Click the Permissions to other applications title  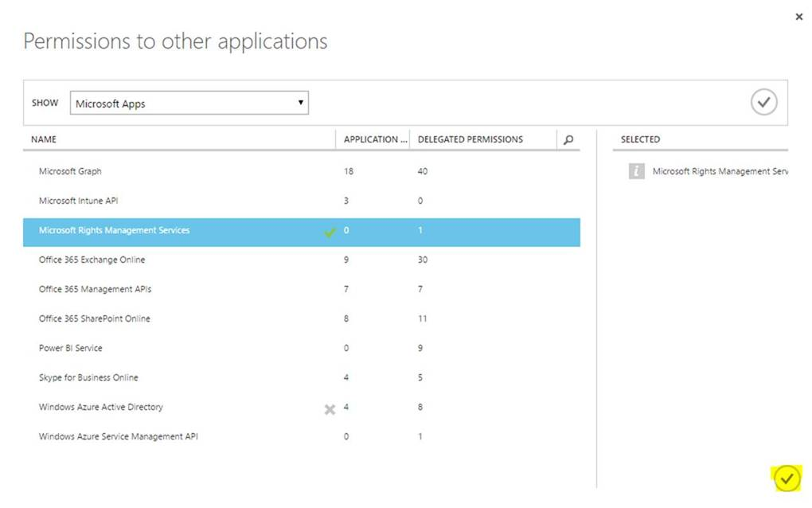pos(176,41)
